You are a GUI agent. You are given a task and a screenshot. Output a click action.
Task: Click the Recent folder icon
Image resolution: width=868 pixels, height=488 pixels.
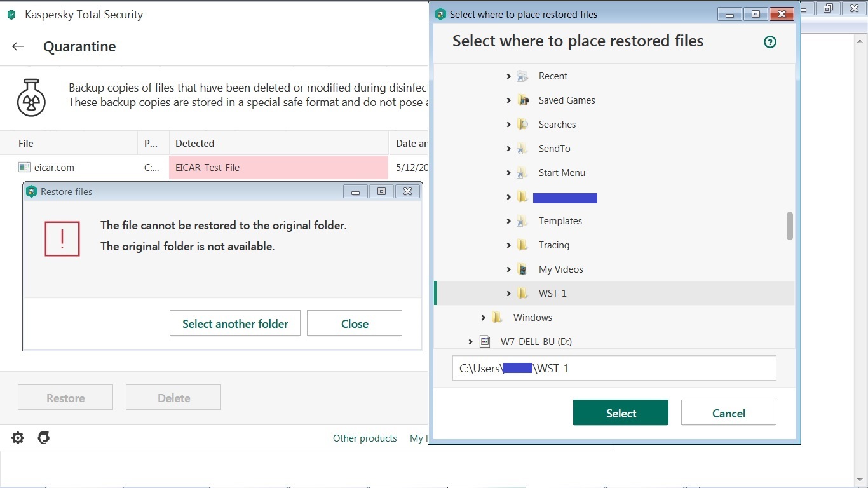522,76
